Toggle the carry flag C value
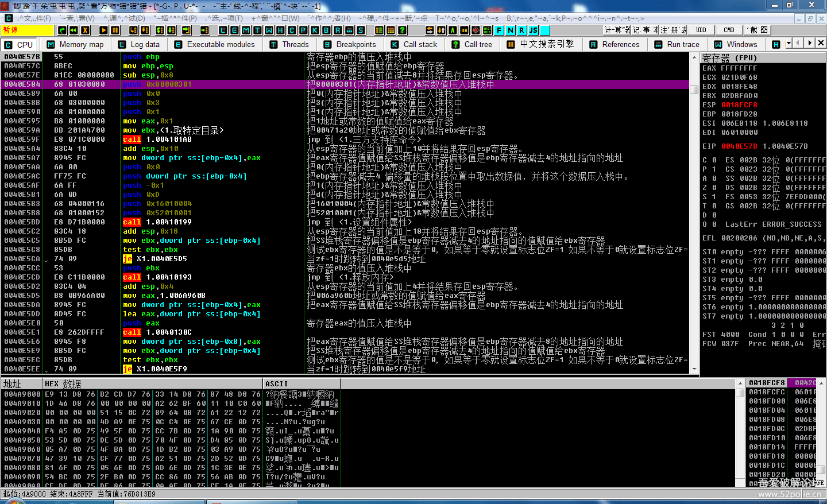Image resolution: width=827 pixels, height=504 pixels. coord(714,160)
